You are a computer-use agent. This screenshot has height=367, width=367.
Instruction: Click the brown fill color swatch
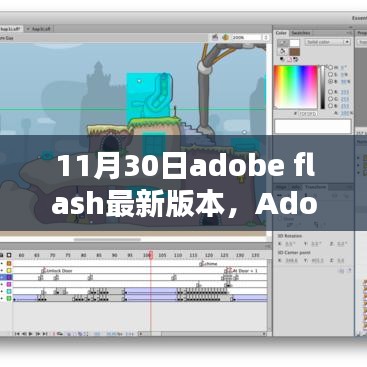[295, 52]
